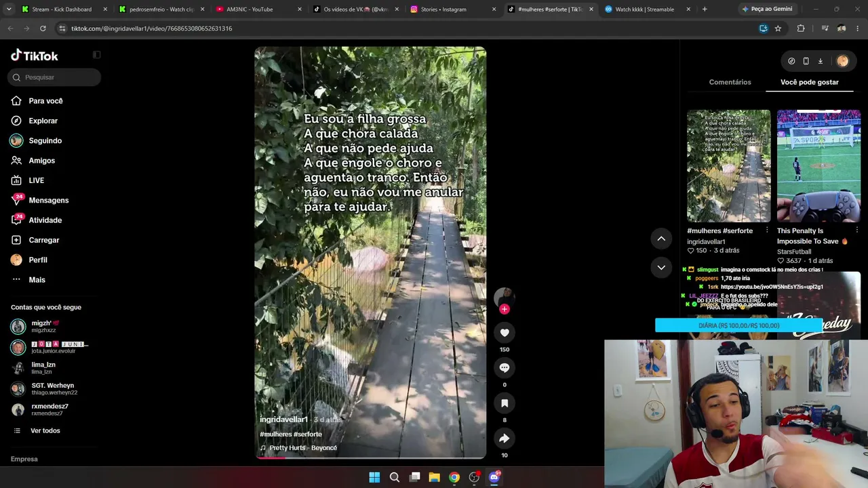Open Discord from the taskbar
This screenshot has width=868, height=488.
point(494,477)
